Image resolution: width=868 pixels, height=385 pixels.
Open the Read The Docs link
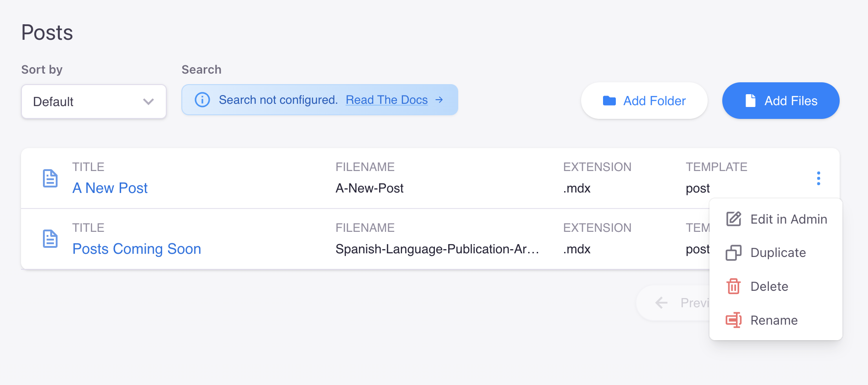tap(386, 100)
